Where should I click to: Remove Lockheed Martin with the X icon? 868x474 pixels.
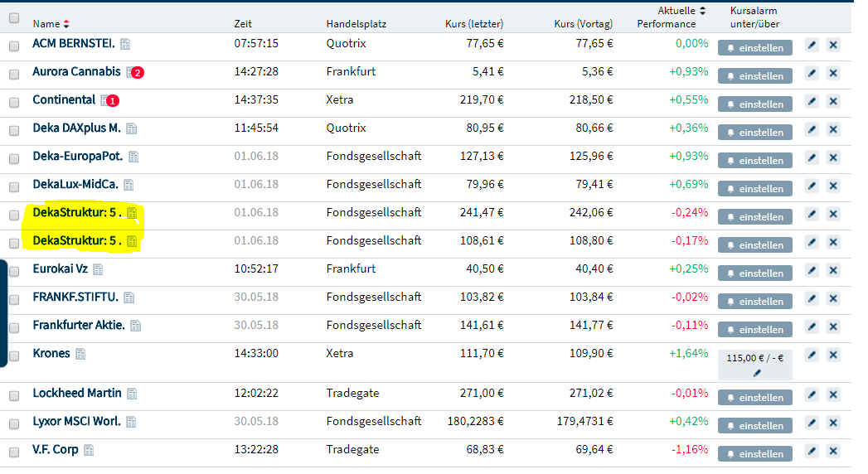[833, 396]
